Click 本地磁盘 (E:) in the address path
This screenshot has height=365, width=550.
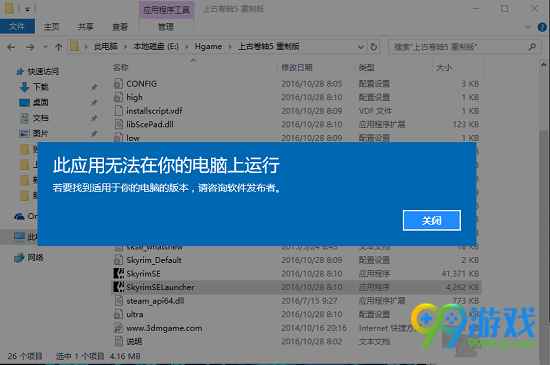156,46
